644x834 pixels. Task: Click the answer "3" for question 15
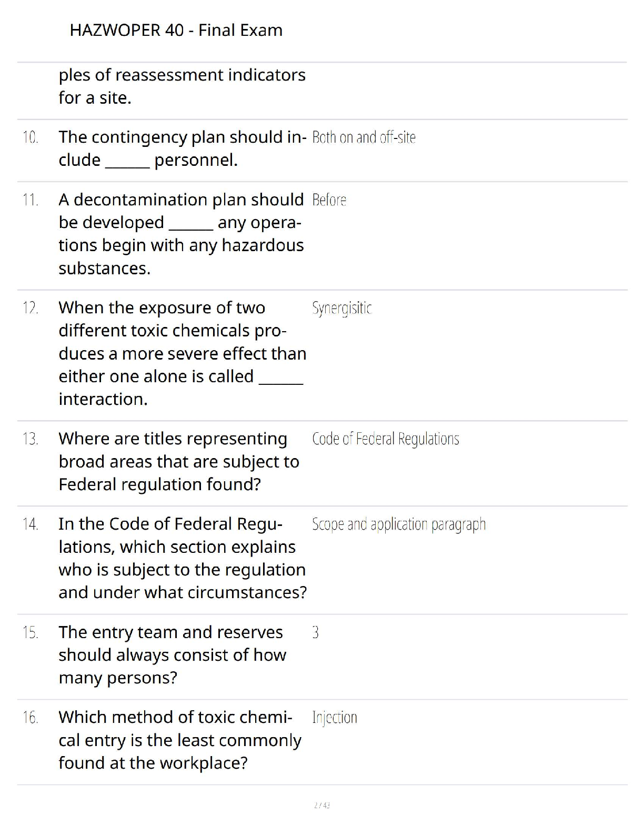click(x=315, y=632)
